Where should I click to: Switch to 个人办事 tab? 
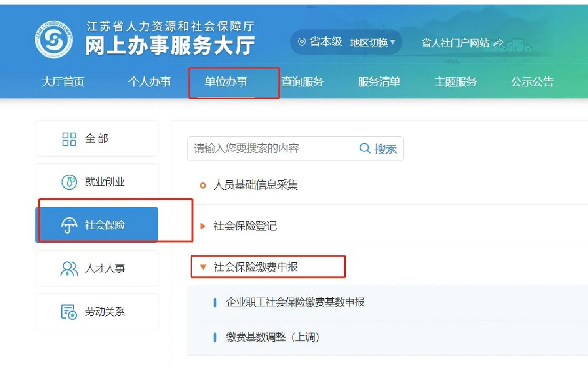click(149, 82)
